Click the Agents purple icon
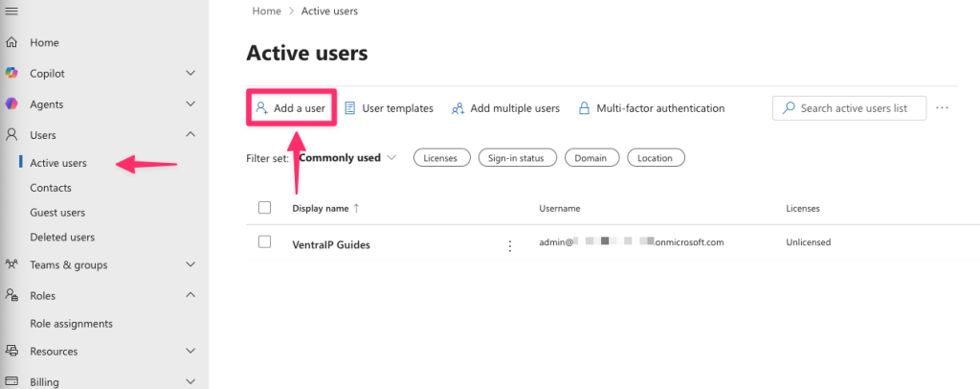Image resolution: width=980 pixels, height=389 pixels. [x=11, y=103]
